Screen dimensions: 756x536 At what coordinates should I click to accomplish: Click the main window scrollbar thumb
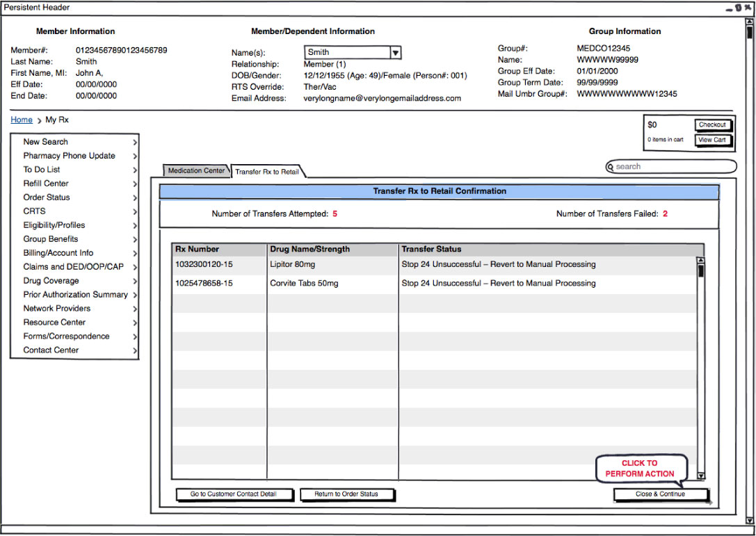(749, 32)
